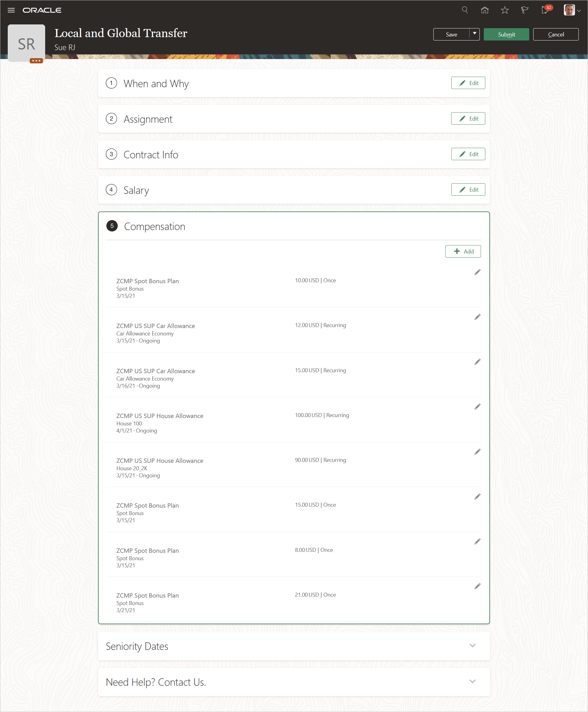588x712 pixels.
Task: Open the Save button dropdown arrow
Action: [474, 34]
